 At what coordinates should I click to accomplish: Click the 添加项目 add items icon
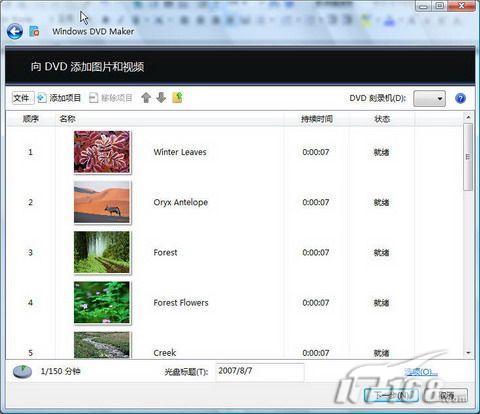[x=42, y=98]
